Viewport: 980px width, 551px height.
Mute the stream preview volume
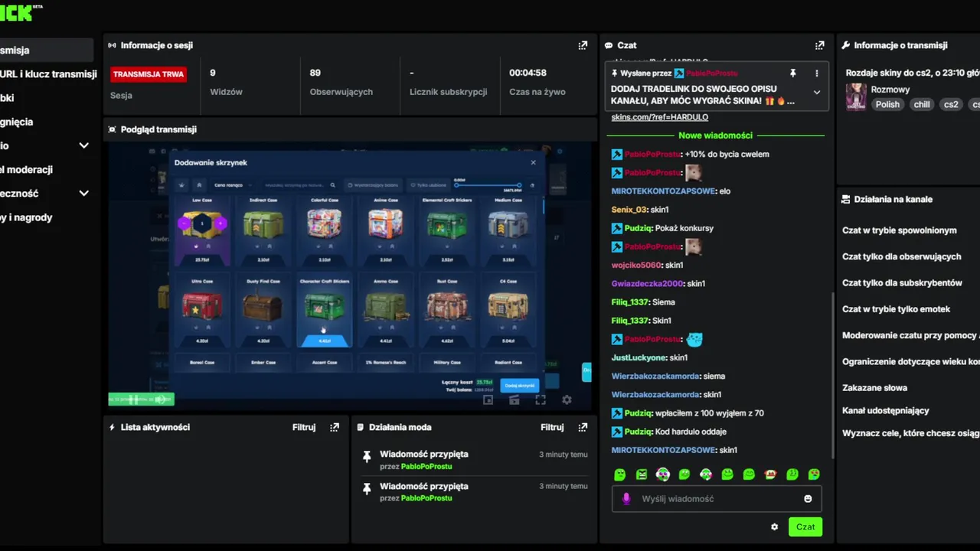[160, 399]
